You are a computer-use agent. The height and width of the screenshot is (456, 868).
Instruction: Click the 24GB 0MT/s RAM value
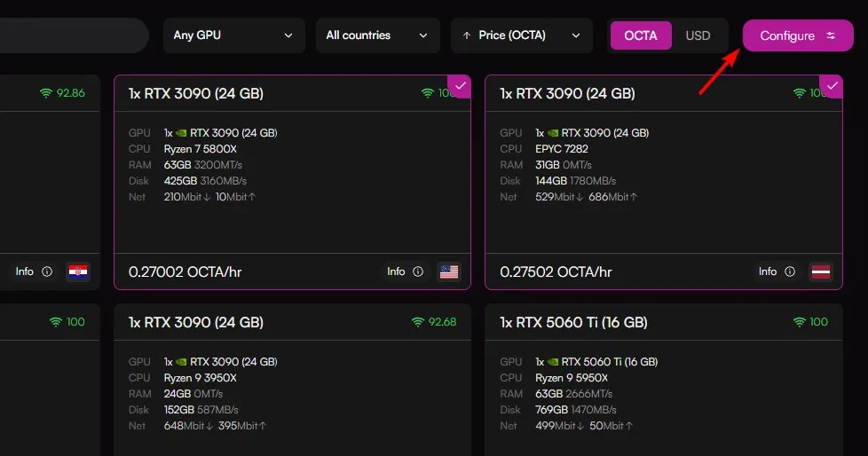pyautogui.click(x=193, y=394)
